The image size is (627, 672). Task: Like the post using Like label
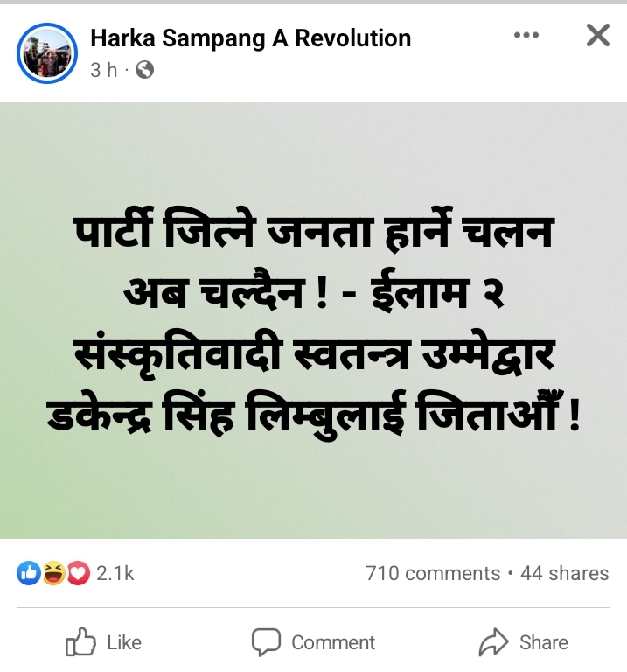point(124,643)
